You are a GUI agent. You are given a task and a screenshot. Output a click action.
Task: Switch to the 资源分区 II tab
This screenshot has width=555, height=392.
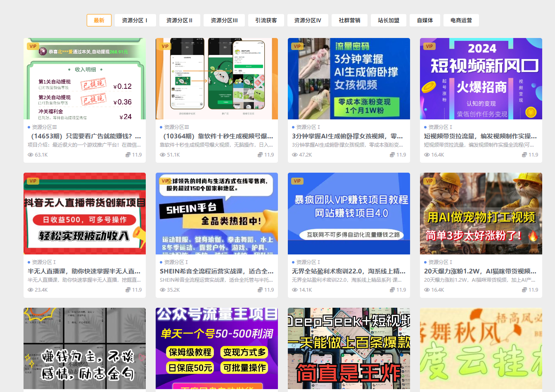[180, 20]
